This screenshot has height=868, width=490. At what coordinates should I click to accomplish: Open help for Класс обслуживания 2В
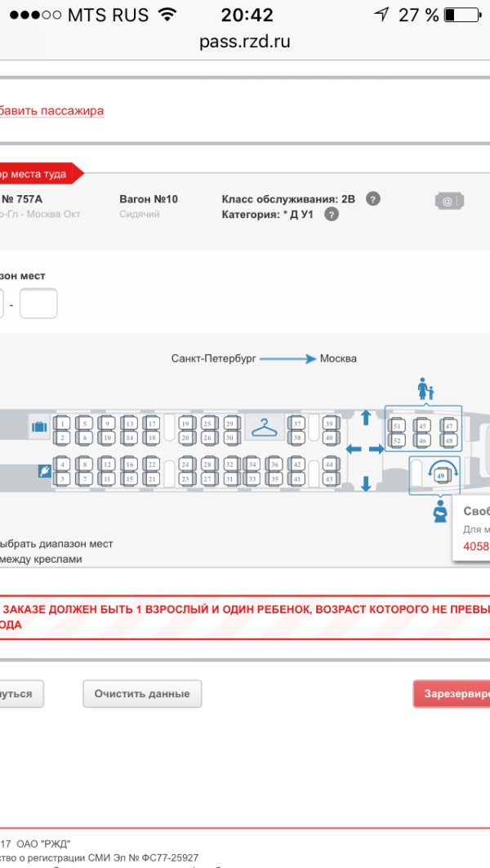coord(372,199)
